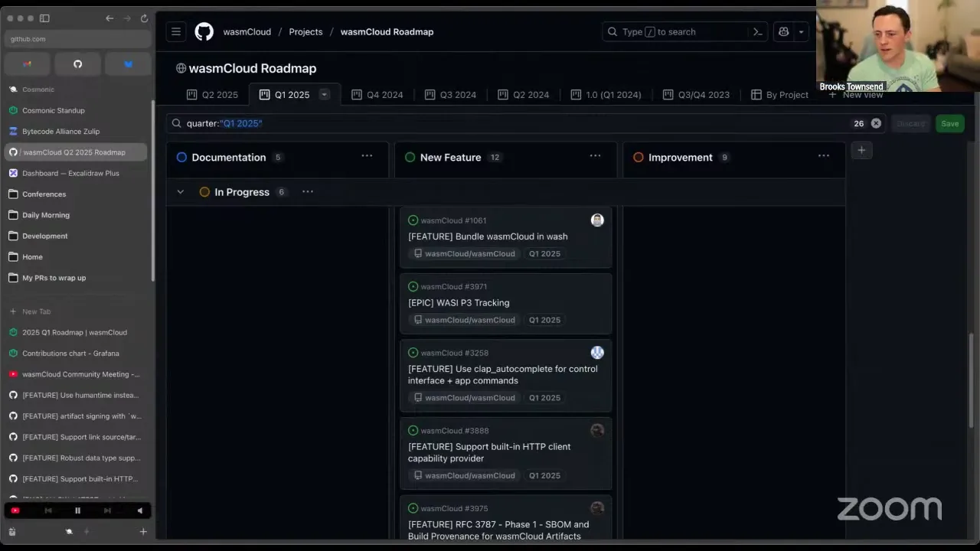
Task: Click the Discard button
Action: (x=911, y=123)
